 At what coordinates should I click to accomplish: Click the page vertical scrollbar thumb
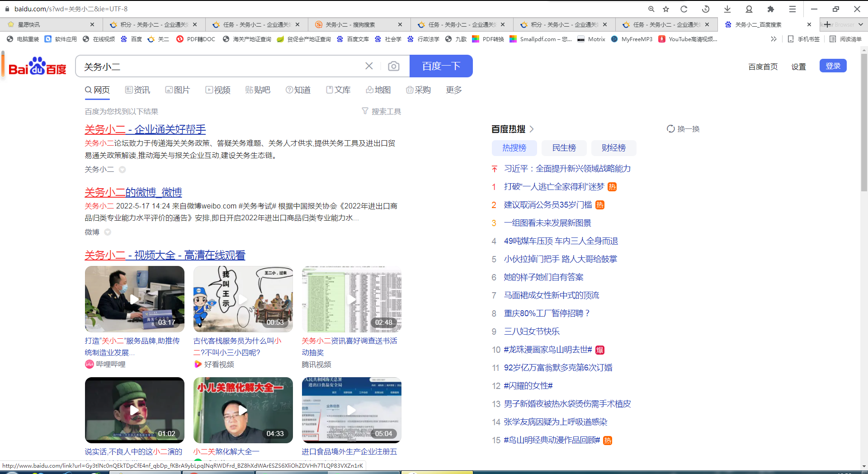pyautogui.click(x=864, y=123)
